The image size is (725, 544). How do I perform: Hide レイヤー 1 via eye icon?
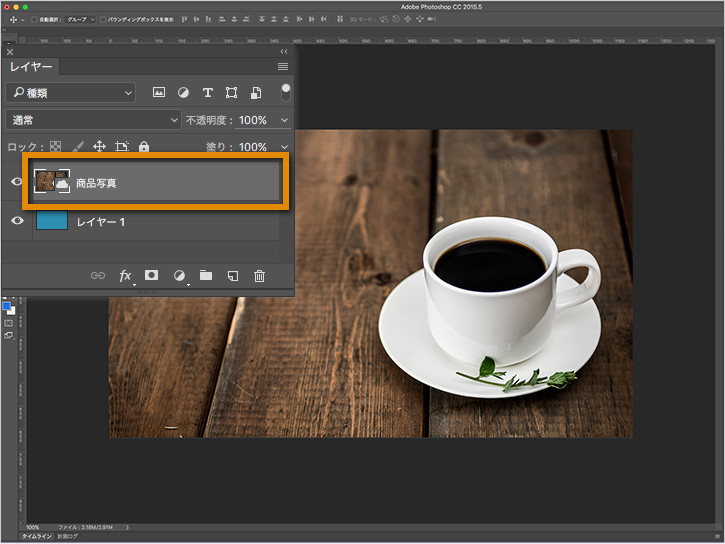tap(17, 220)
